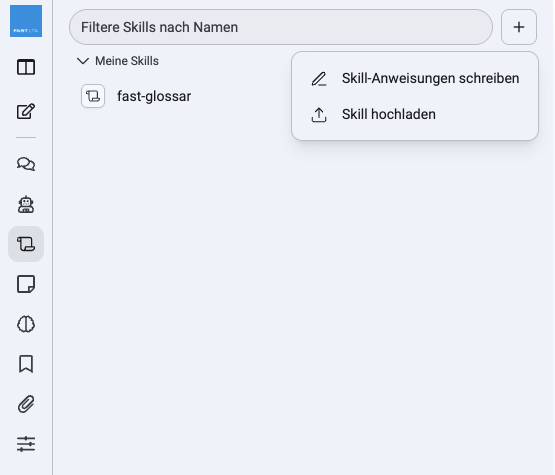Open the chats speech-bubbles icon

(26, 164)
